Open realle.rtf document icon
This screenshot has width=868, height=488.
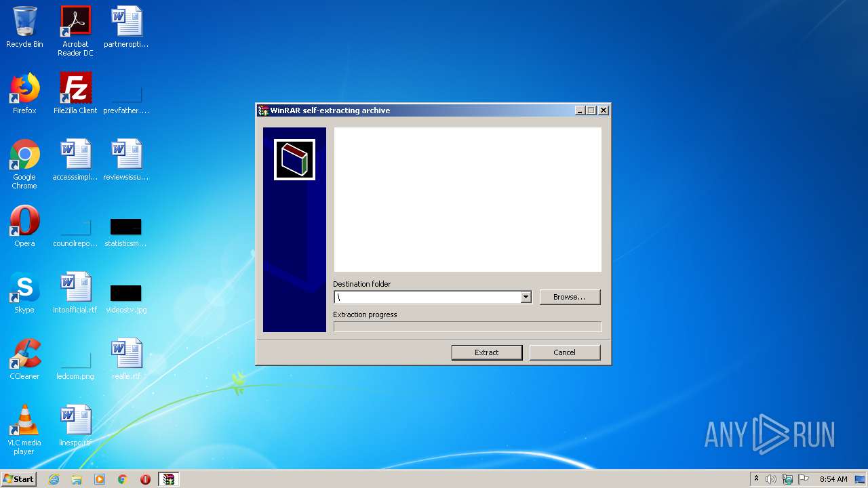[126, 359]
